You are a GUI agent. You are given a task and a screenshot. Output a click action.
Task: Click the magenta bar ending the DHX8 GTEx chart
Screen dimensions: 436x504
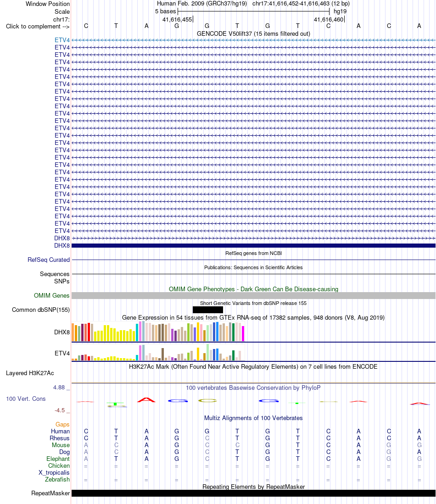pos(243,333)
